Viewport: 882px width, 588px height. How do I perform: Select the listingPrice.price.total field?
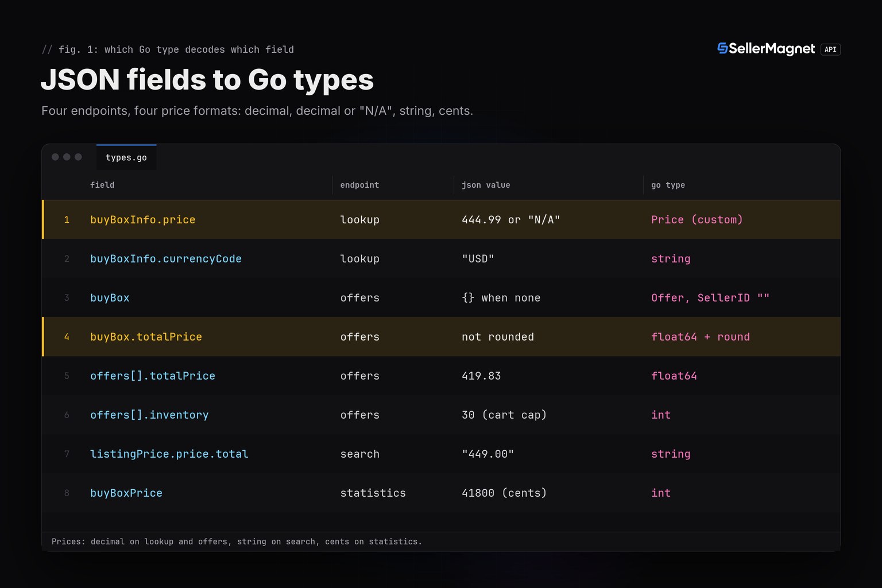pos(169,454)
